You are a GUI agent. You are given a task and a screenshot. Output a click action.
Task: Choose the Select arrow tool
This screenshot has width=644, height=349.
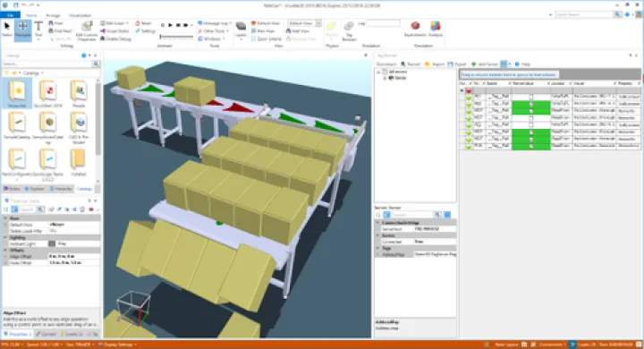coord(7,30)
